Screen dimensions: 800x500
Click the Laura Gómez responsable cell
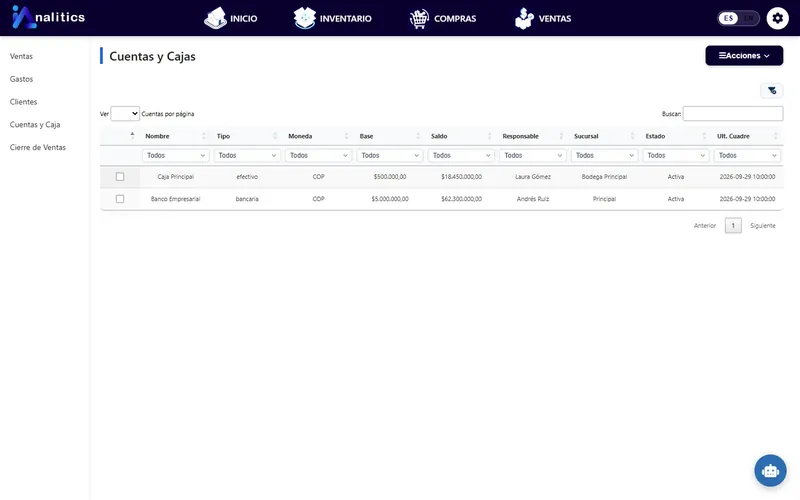pos(533,177)
